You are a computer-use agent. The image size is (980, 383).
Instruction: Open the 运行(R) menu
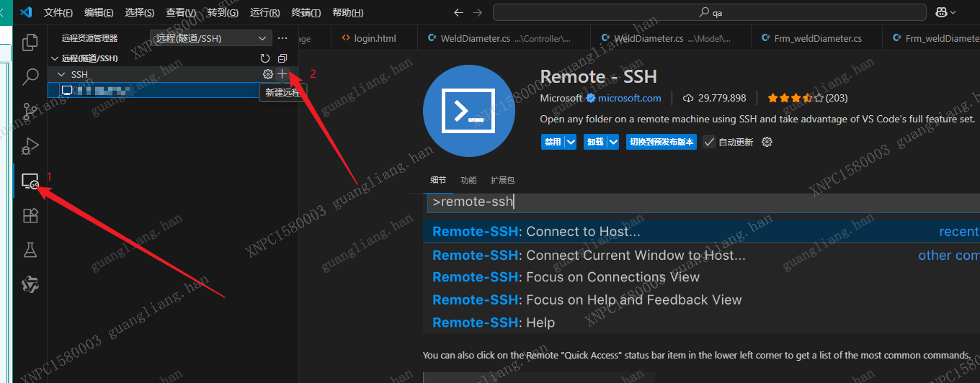point(265,12)
